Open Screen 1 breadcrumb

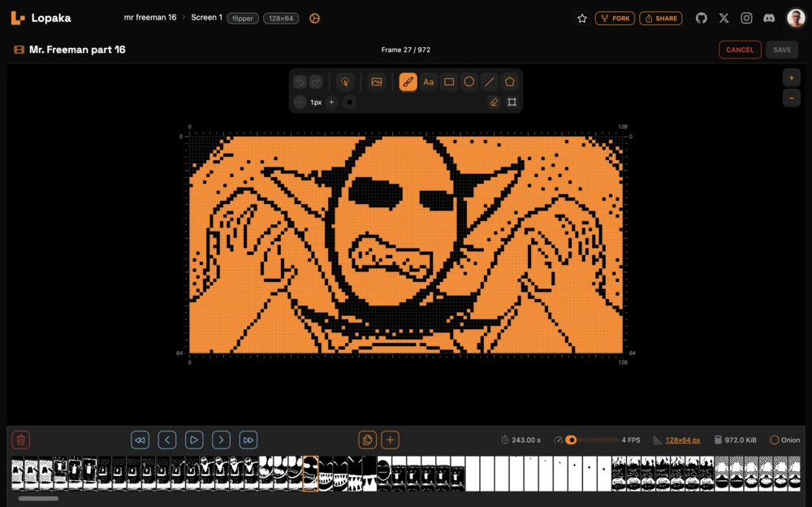206,18
